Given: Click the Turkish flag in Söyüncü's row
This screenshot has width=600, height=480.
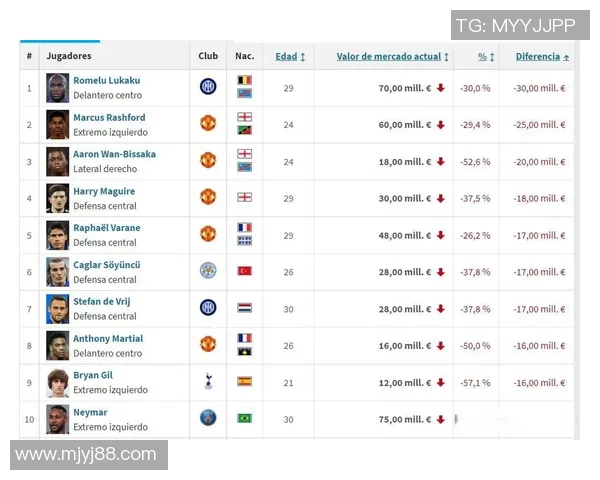Looking at the screenshot, I should point(244,271).
